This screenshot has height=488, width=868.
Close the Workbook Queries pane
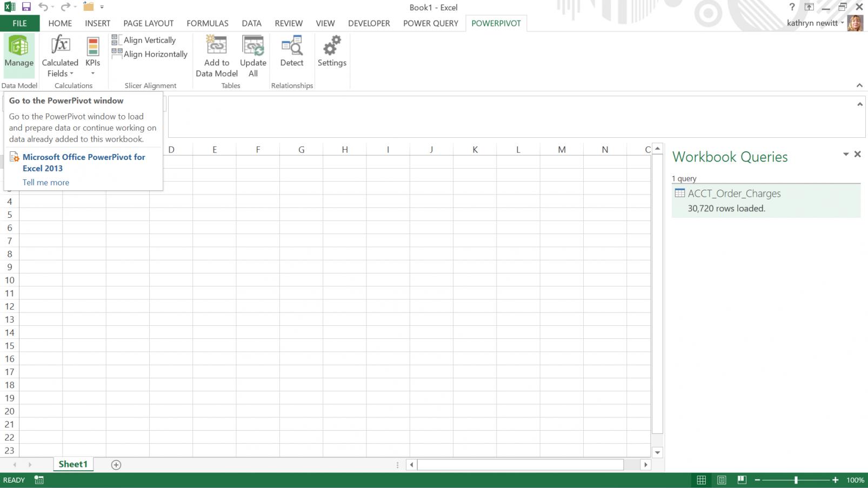858,155
